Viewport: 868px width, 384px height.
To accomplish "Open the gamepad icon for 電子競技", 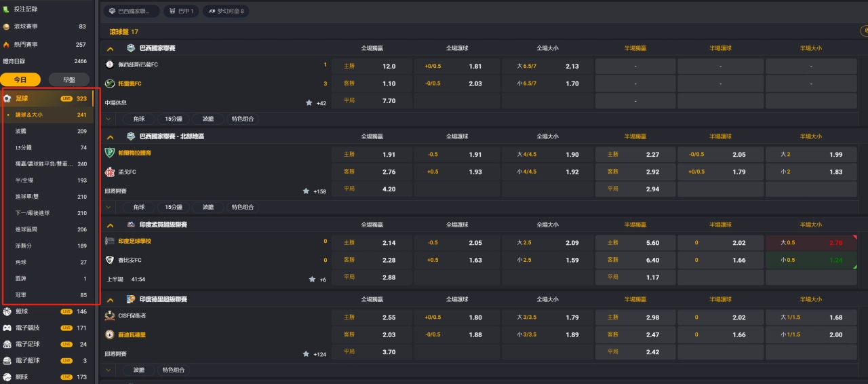I will [7, 328].
